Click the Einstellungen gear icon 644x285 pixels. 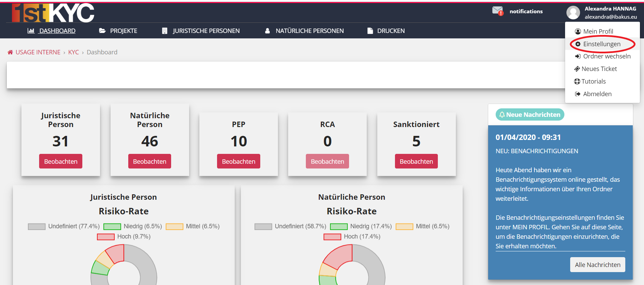(x=578, y=44)
